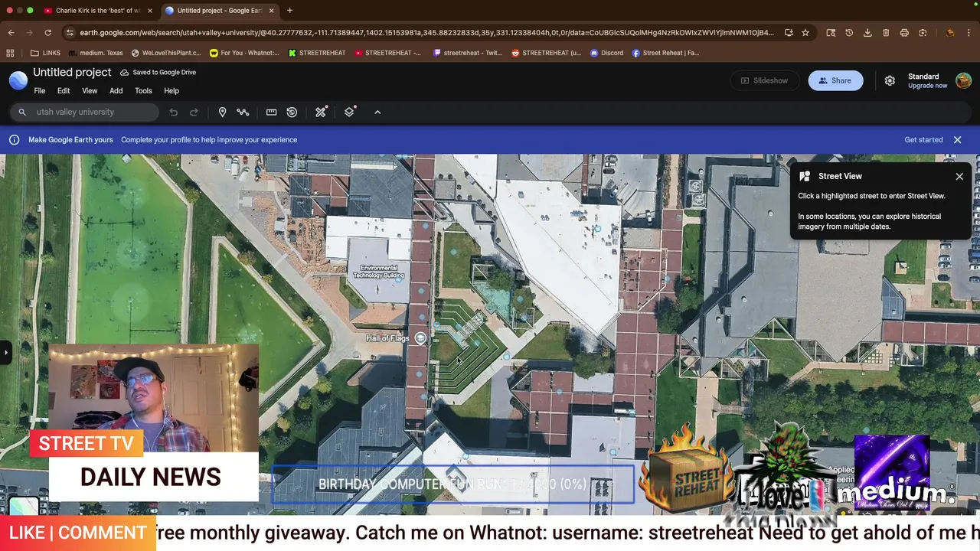980x551 pixels.
Task: Click the Undo arrow in toolbar
Action: (174, 112)
